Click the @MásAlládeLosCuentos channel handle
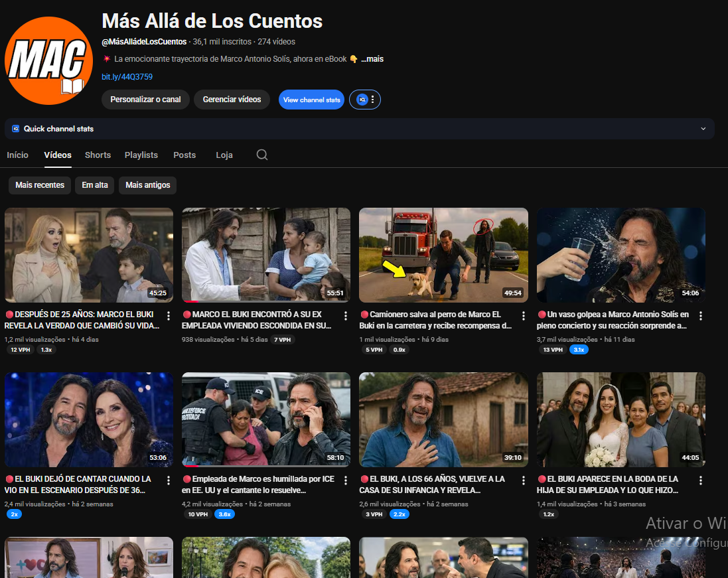 [x=144, y=42]
